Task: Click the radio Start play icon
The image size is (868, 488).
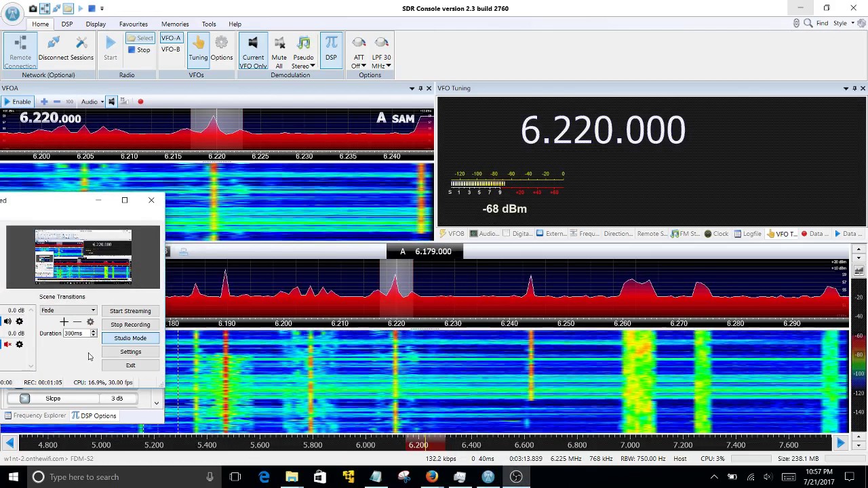Action: (110, 49)
